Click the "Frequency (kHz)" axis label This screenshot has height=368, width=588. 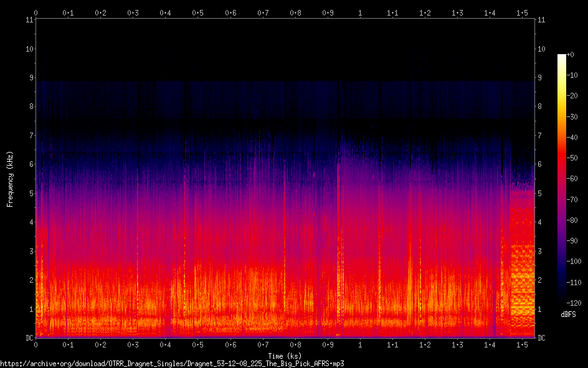[9, 179]
